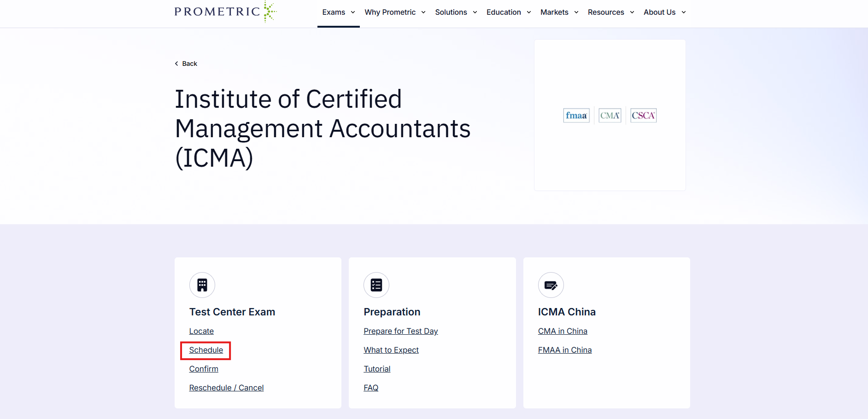Click the Test Center Exam building icon
This screenshot has height=419, width=868.
point(202,285)
